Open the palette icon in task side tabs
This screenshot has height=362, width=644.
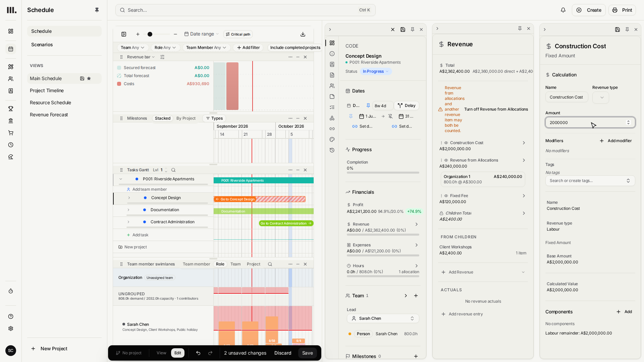click(x=332, y=139)
